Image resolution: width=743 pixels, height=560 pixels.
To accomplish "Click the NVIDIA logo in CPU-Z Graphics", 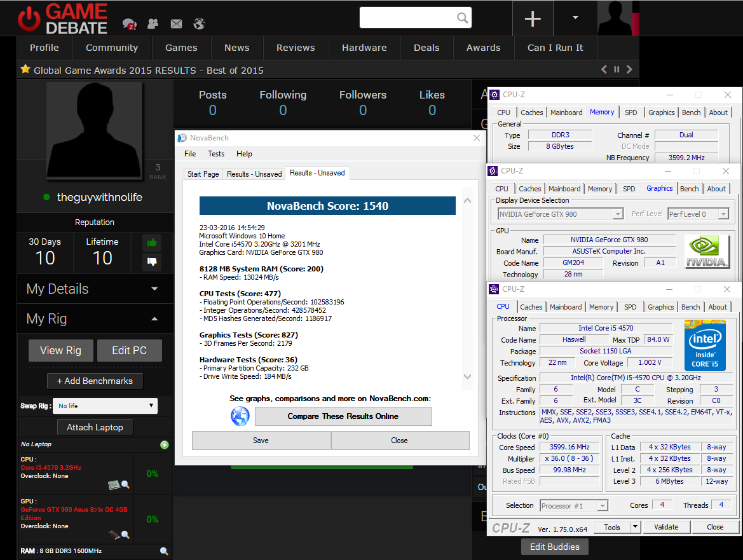I will pos(707,252).
